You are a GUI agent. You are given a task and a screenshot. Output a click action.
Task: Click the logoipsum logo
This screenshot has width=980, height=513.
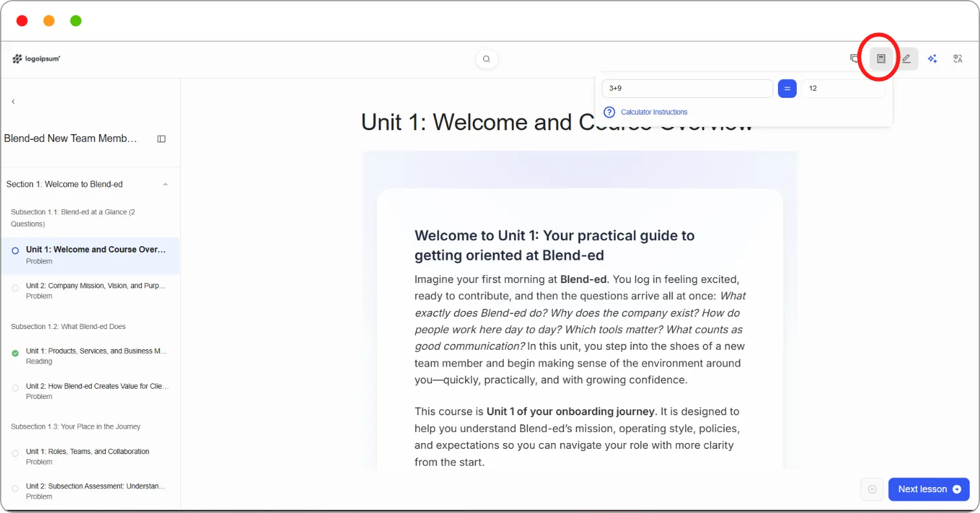[x=36, y=59]
